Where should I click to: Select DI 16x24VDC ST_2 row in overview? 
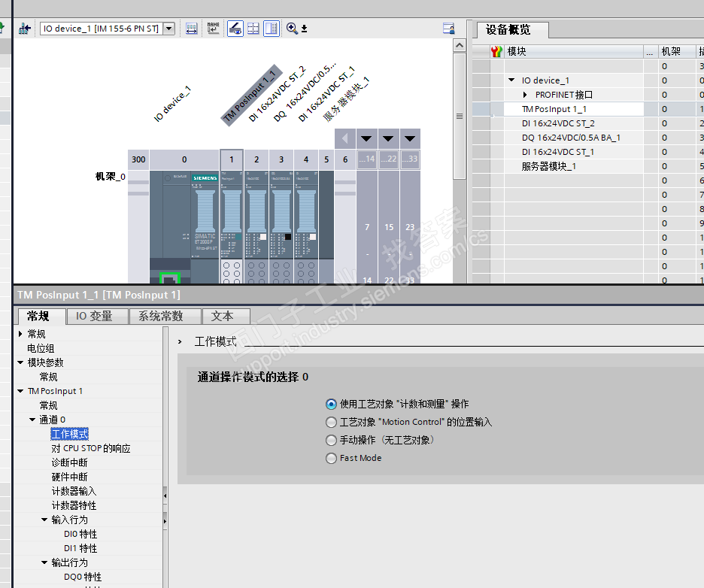click(x=574, y=123)
